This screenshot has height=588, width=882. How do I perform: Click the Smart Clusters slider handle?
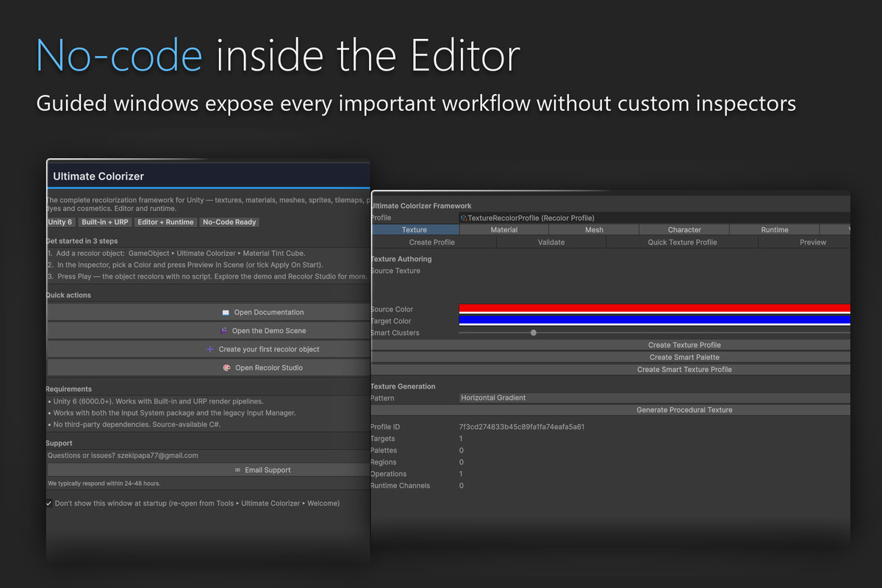pos(534,333)
